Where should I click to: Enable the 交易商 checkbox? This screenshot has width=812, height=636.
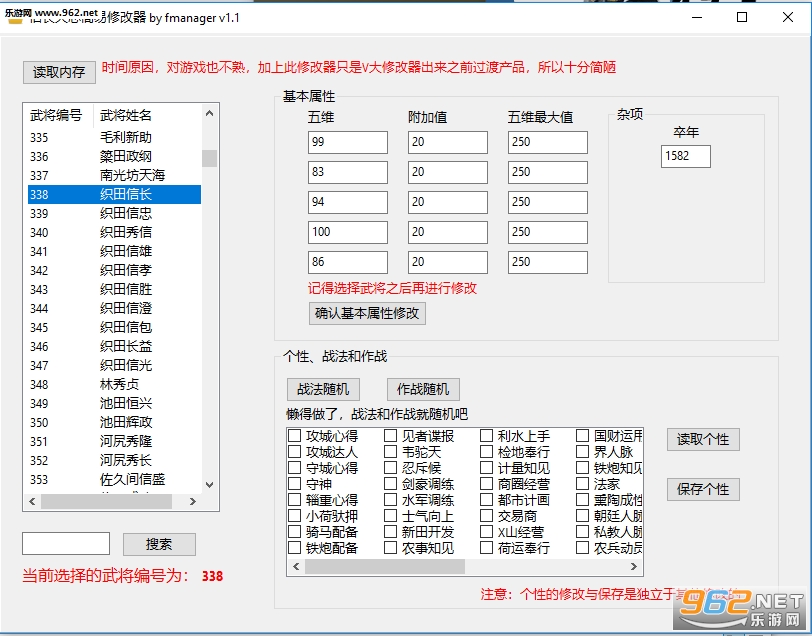(486, 516)
